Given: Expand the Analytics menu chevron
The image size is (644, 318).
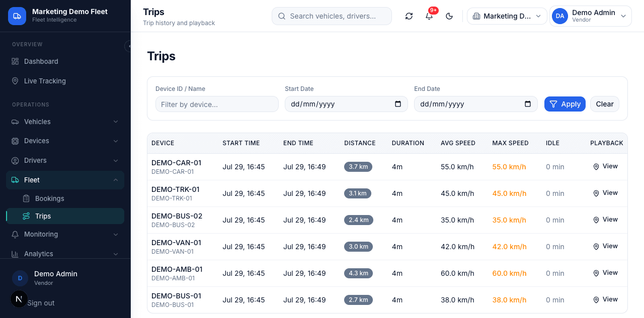Looking at the screenshot, I should 116,254.
